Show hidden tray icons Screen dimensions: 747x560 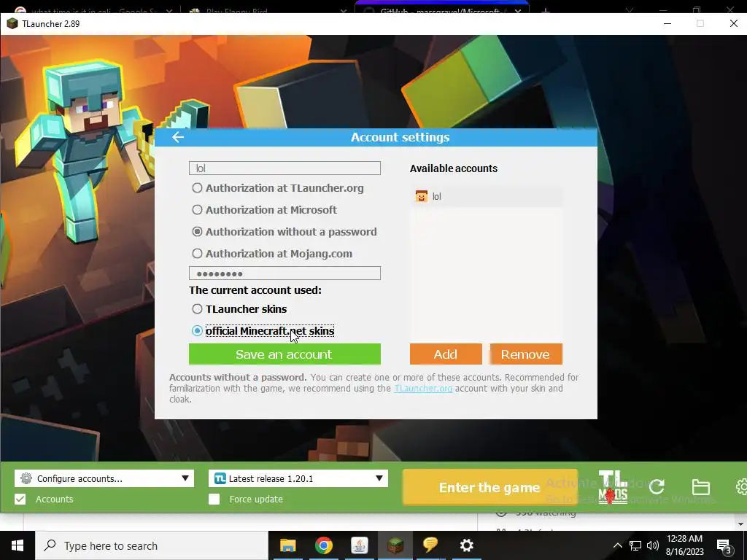(x=617, y=545)
